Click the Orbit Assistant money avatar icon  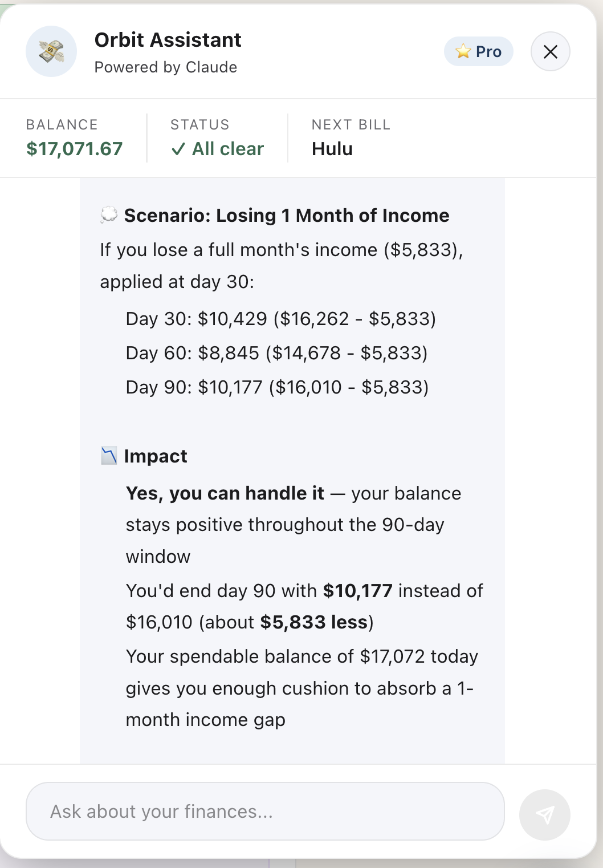[x=51, y=51]
